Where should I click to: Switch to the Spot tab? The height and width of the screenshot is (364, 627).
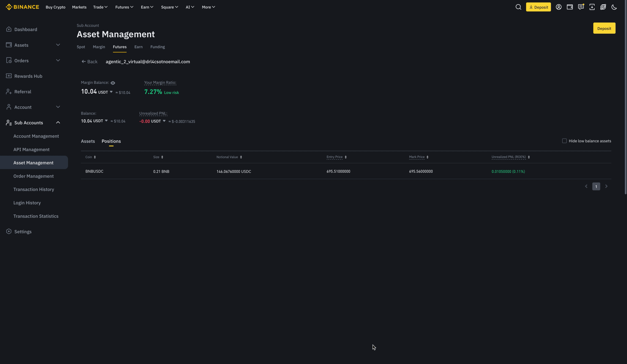(81, 47)
